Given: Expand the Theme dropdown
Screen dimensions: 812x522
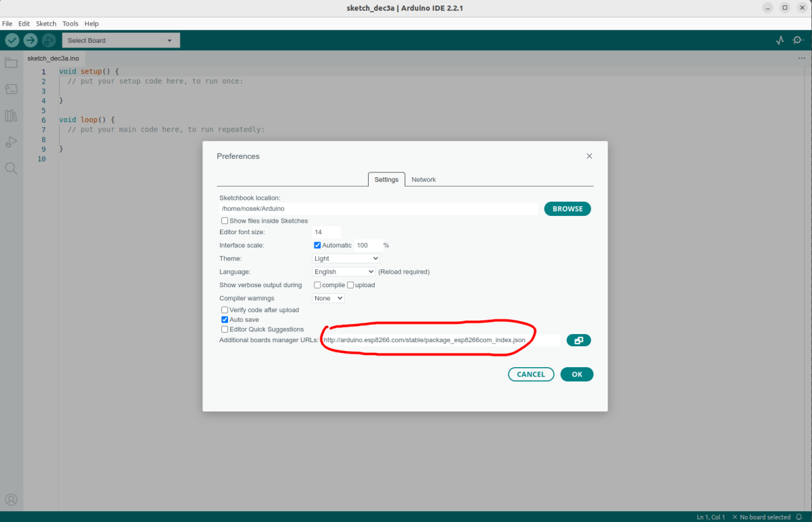Looking at the screenshot, I should click(346, 259).
